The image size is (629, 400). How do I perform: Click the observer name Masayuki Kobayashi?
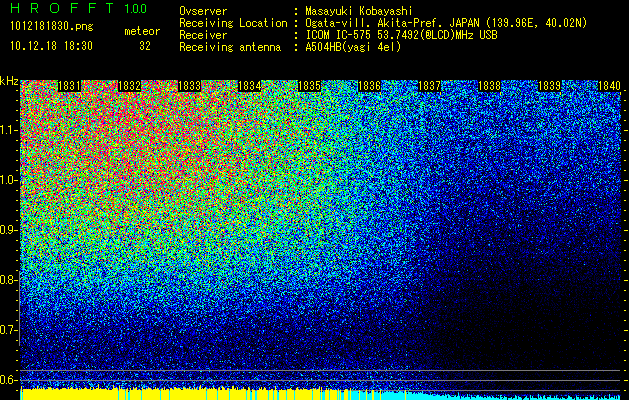[x=359, y=11]
